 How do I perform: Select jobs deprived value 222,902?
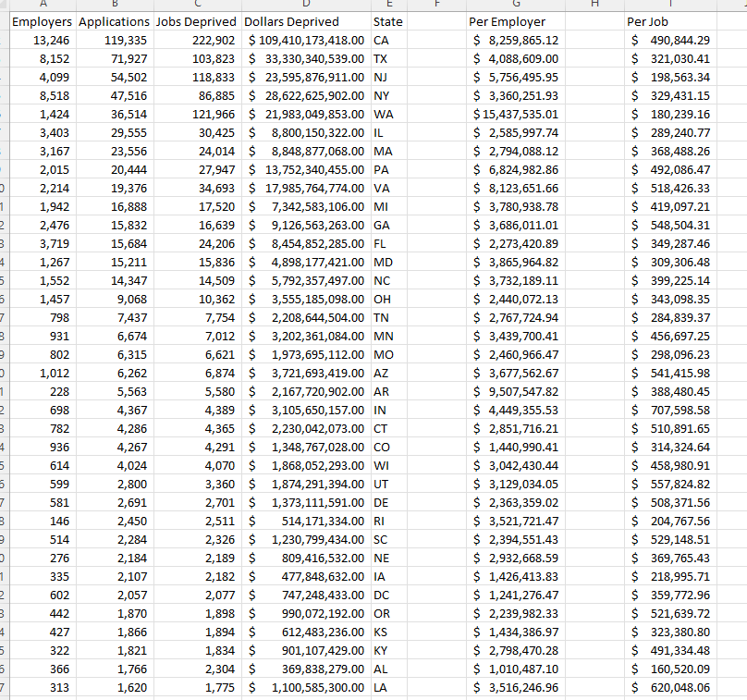coord(198,41)
